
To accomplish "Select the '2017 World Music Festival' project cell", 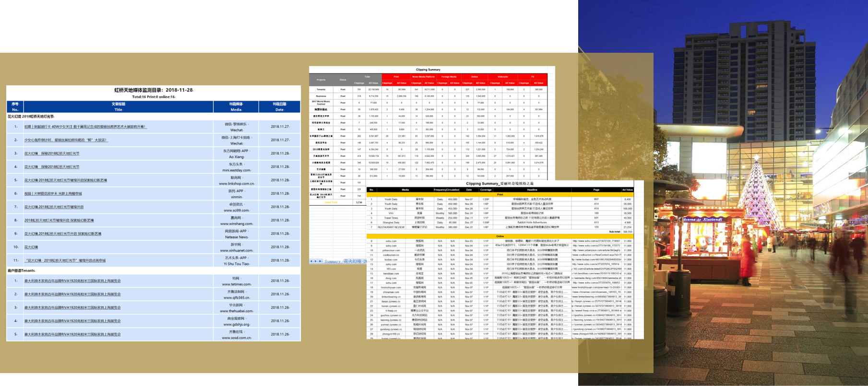I will pyautogui.click(x=321, y=103).
